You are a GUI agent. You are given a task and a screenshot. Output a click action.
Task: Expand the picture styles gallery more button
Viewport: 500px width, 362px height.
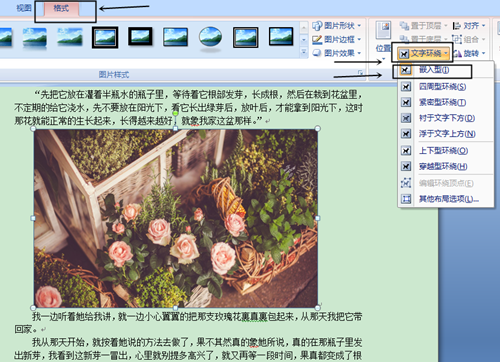(x=304, y=52)
